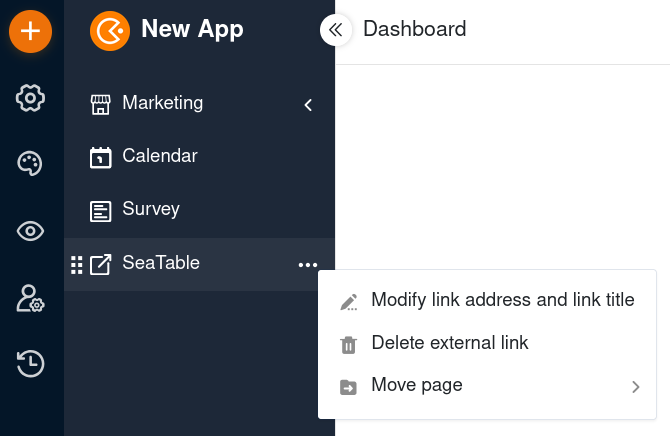
Task: Expand the Marketing folder chevron
Action: click(308, 105)
